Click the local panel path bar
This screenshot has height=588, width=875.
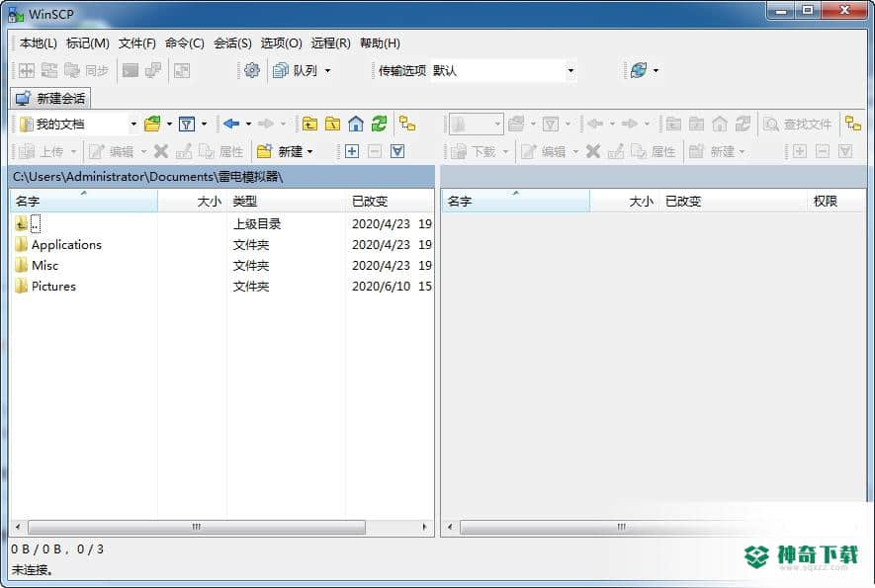point(222,176)
